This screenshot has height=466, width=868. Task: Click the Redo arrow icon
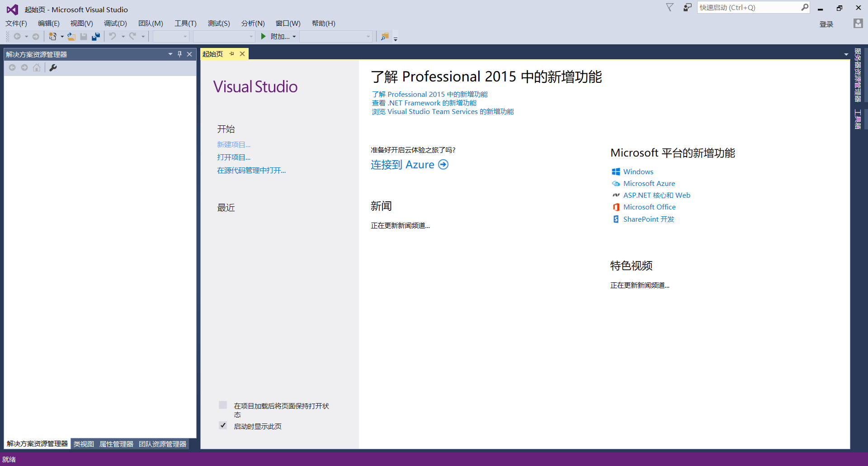point(132,36)
